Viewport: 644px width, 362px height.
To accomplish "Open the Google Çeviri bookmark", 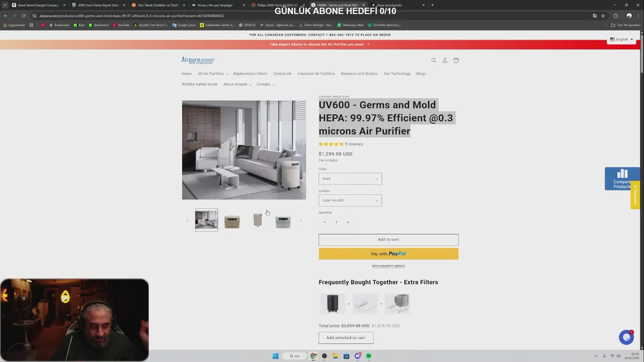I will (184, 25).
